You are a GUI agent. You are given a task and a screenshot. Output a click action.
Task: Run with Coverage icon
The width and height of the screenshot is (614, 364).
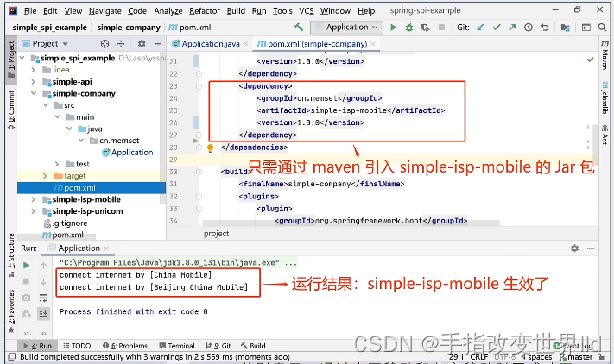tap(425, 28)
